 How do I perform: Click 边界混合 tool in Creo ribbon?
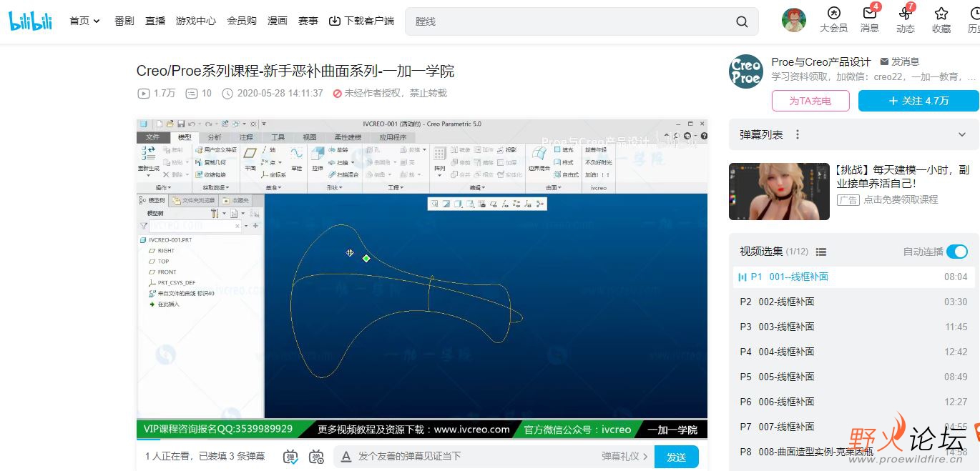coord(539,158)
